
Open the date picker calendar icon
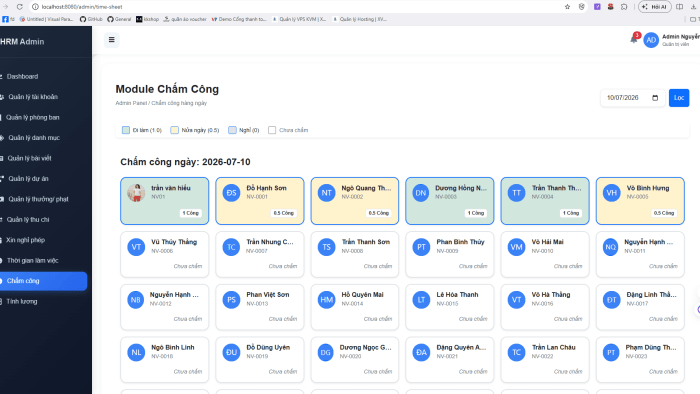(655, 98)
